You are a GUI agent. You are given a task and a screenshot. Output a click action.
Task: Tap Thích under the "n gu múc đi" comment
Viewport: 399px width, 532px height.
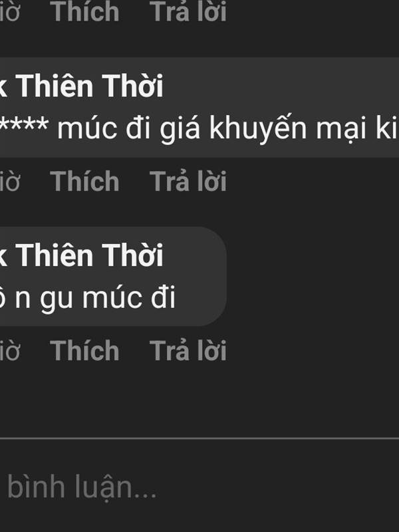[x=84, y=350]
